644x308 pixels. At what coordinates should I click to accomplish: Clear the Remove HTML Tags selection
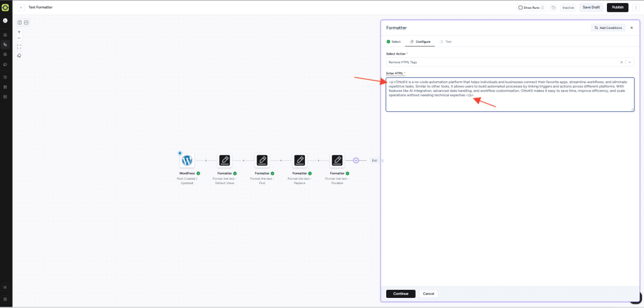pyautogui.click(x=621, y=62)
